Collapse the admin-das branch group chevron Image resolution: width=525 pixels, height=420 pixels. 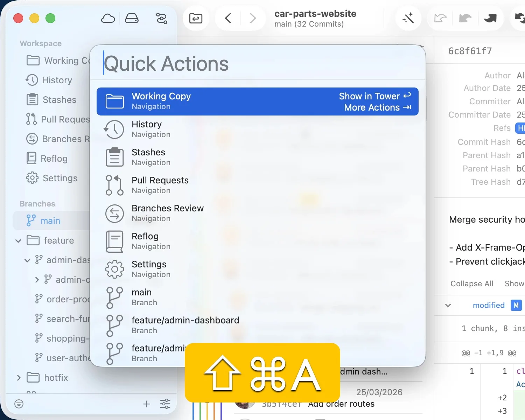[27, 260]
